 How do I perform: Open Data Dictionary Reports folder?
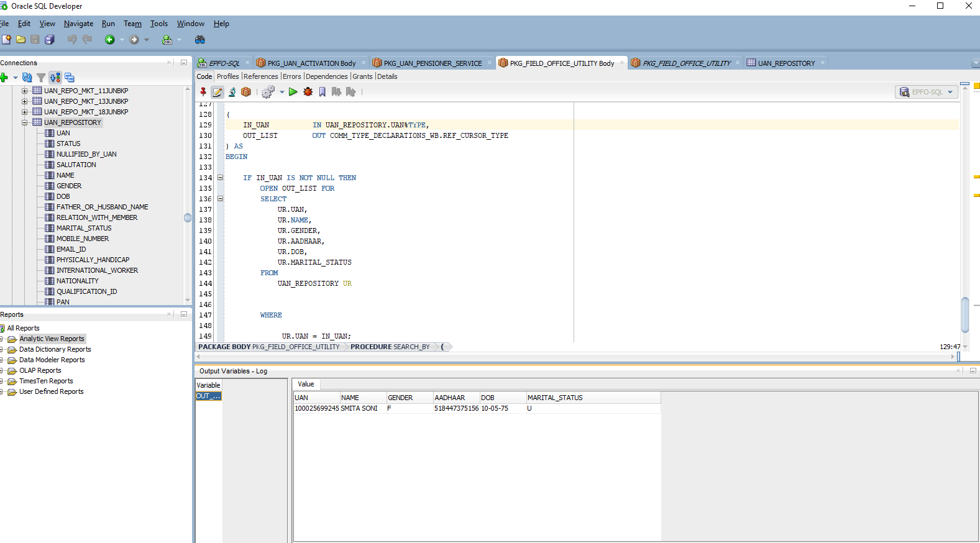pos(55,349)
